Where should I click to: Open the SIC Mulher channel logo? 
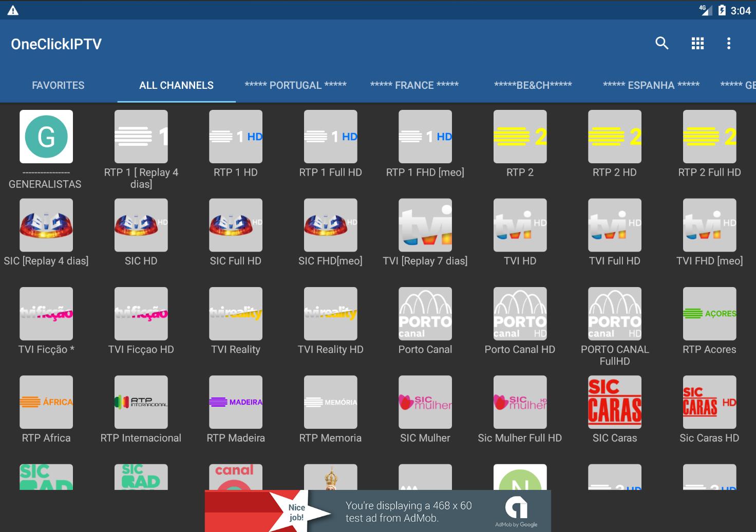425,402
